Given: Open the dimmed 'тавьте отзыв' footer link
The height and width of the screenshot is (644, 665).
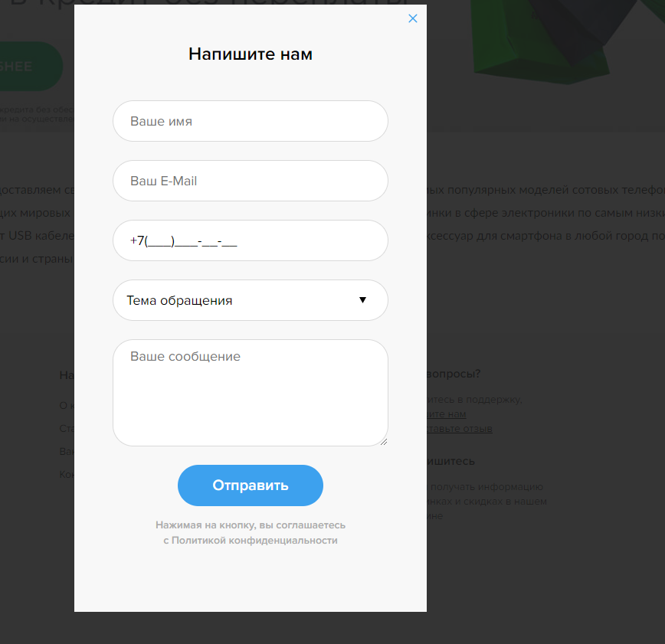Looking at the screenshot, I should (x=460, y=429).
